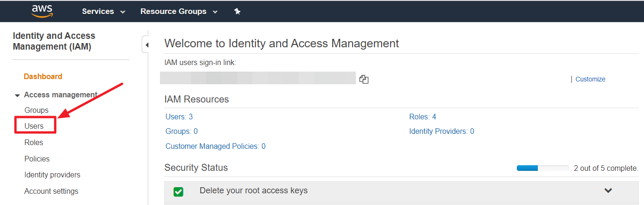Click the pin shortcut icon in navbar

click(x=237, y=12)
